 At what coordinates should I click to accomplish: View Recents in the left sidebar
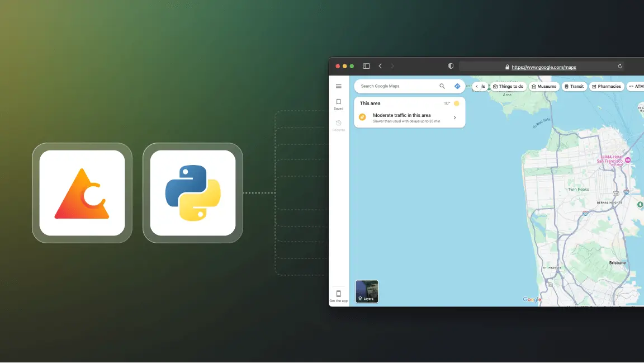click(339, 125)
